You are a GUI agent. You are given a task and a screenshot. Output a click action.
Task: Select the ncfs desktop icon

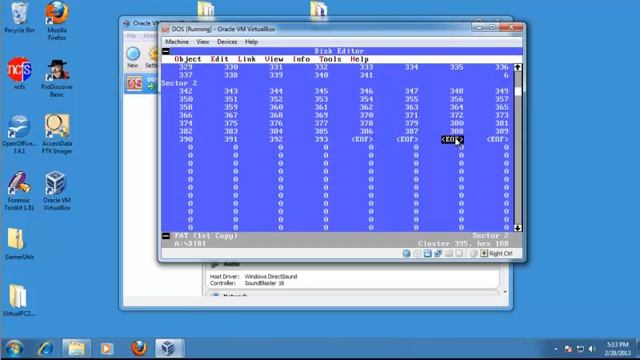[19, 73]
